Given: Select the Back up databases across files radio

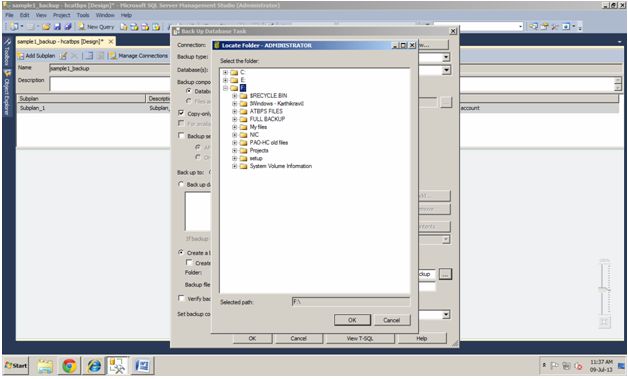Looking at the screenshot, I should (x=181, y=184).
